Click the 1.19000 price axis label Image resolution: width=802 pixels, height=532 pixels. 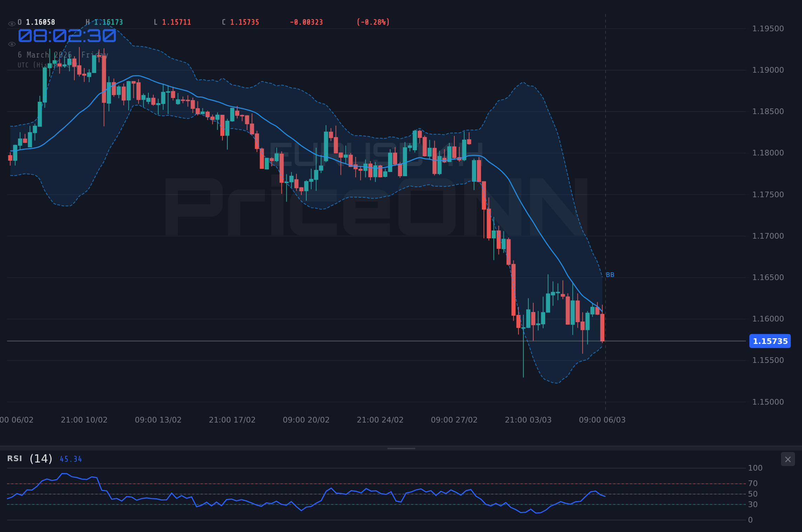768,70
